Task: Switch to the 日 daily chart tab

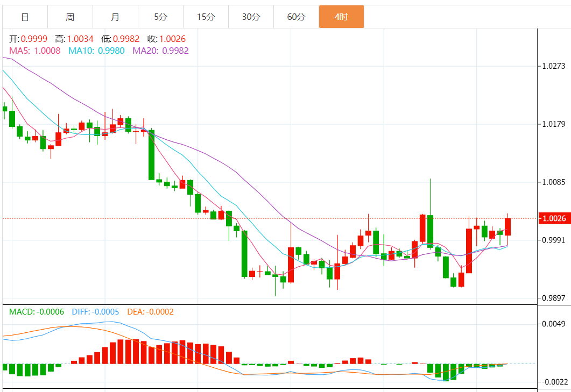Action: click(25, 17)
